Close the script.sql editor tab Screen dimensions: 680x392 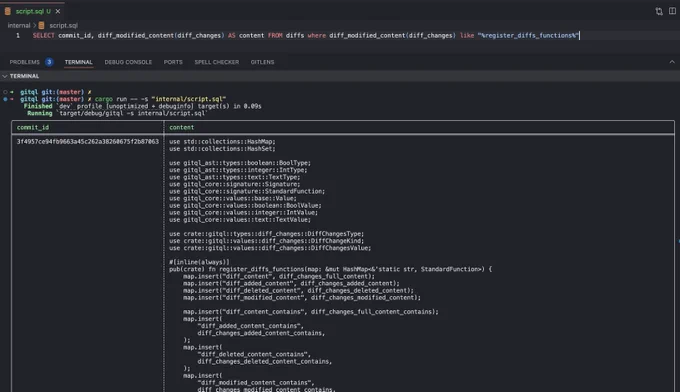click(58, 11)
